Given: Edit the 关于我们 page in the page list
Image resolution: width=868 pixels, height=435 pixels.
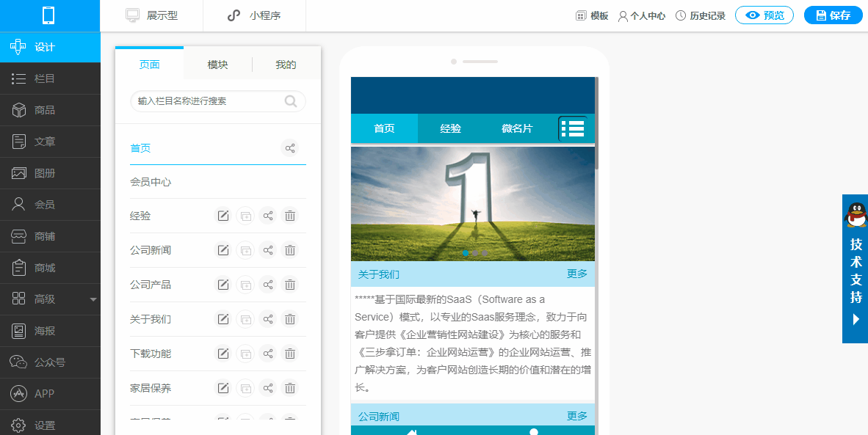Looking at the screenshot, I should [223, 319].
